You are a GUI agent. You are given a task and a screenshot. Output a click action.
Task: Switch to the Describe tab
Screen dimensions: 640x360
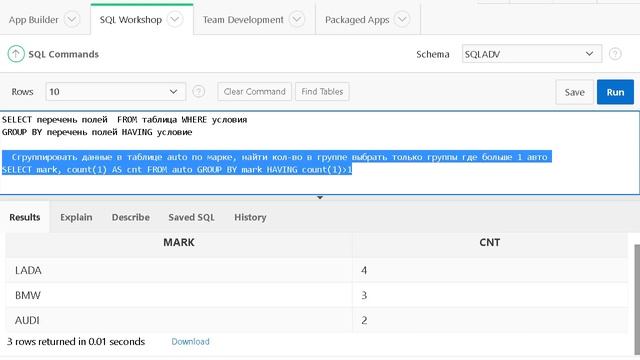pyautogui.click(x=131, y=217)
